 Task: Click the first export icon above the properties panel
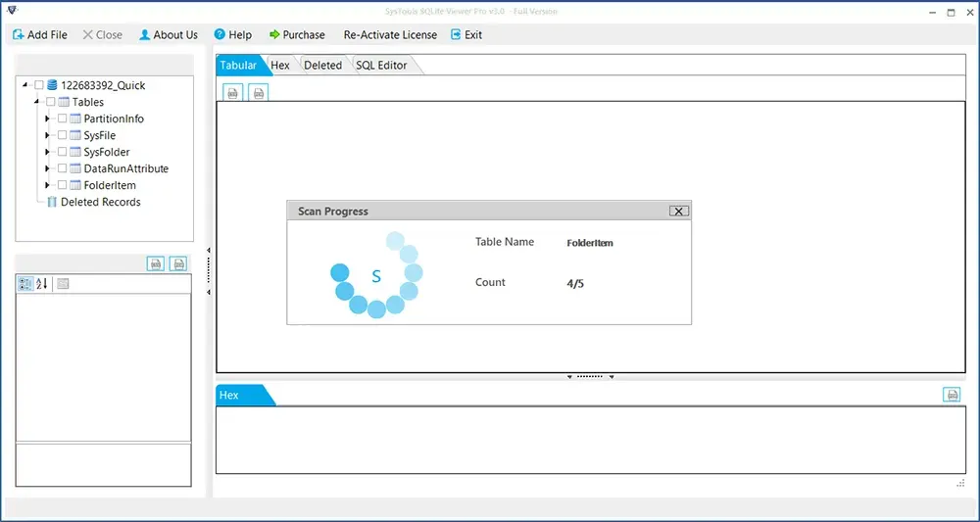pyautogui.click(x=156, y=263)
